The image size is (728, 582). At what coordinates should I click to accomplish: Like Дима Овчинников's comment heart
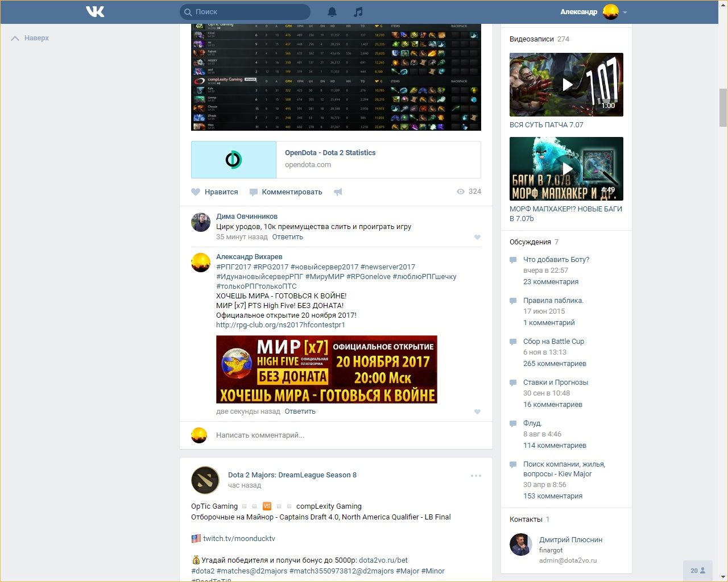click(477, 238)
